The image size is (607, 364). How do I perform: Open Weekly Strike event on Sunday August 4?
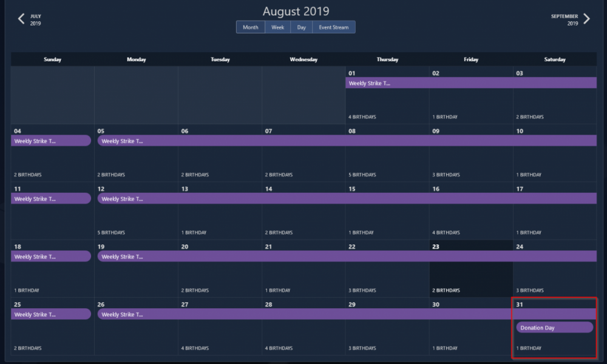tap(51, 141)
